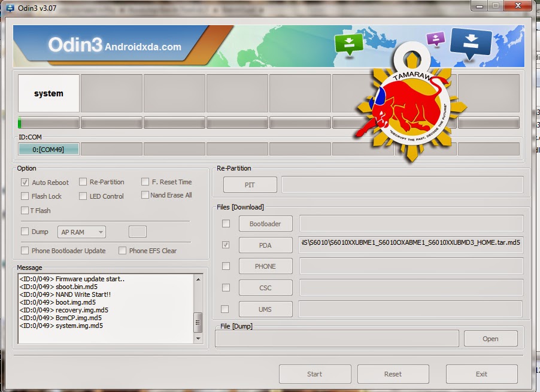Click the UMS file button
This screenshot has height=392, width=540.
[266, 309]
